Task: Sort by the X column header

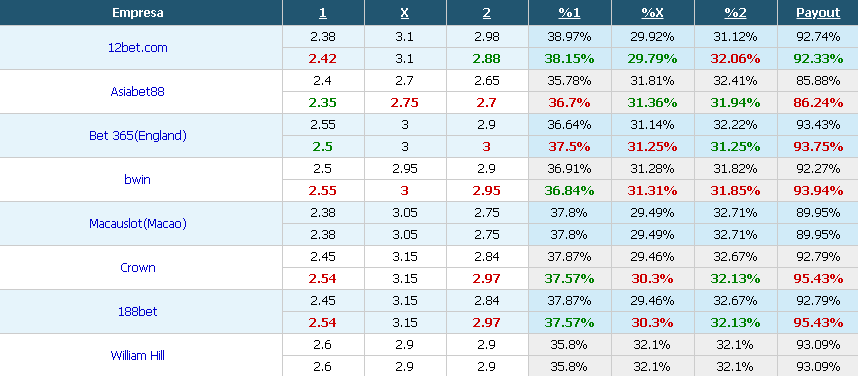Action: pyautogui.click(x=404, y=13)
